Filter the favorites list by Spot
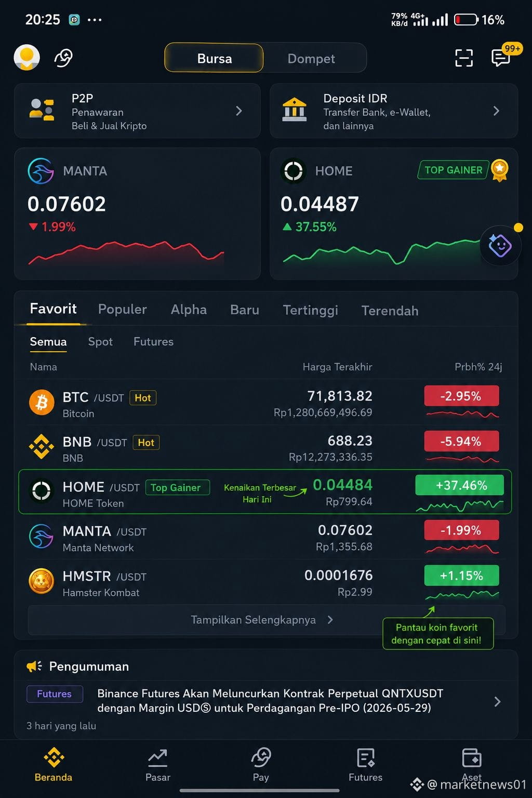The height and width of the screenshot is (798, 532). [x=100, y=341]
